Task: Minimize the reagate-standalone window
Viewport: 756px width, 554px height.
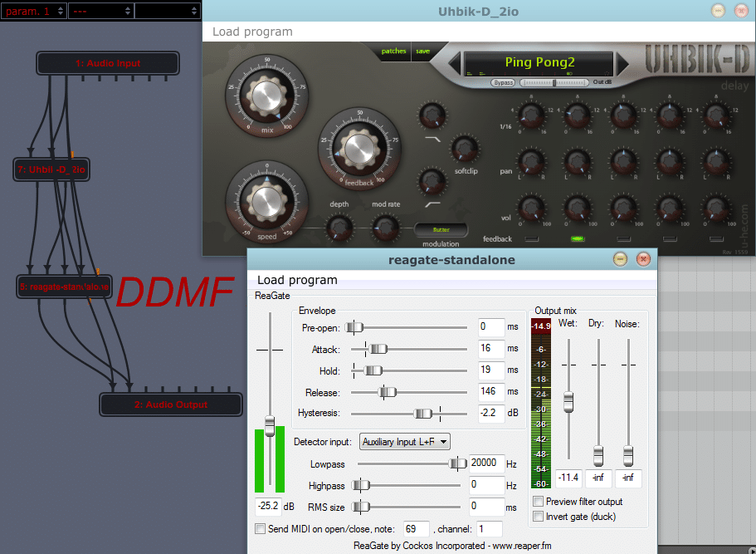Action: (x=620, y=259)
